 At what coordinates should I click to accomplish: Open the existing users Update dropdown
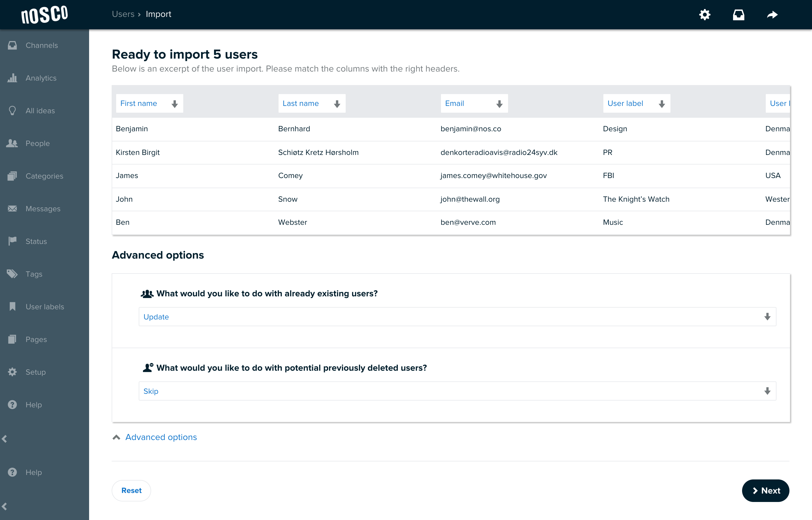point(458,317)
